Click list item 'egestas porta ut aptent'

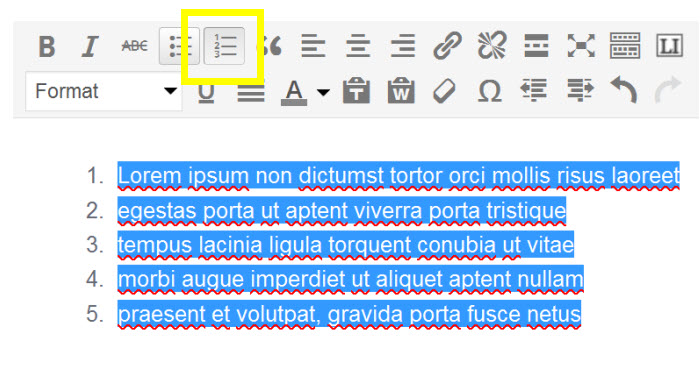click(342, 211)
